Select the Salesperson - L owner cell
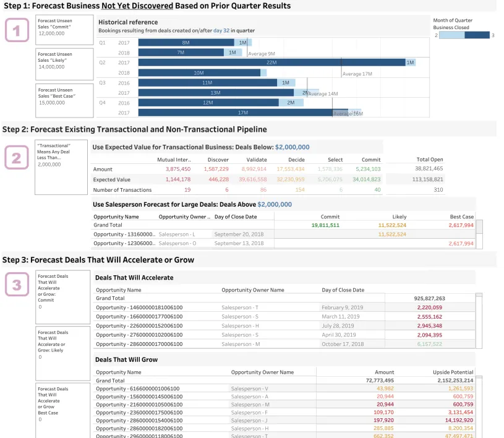 (177, 234)
